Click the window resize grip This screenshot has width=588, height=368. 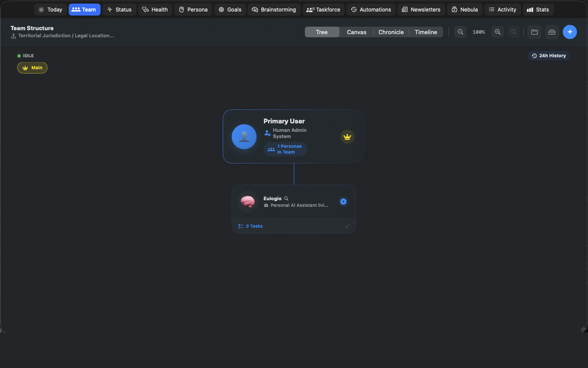(583, 329)
